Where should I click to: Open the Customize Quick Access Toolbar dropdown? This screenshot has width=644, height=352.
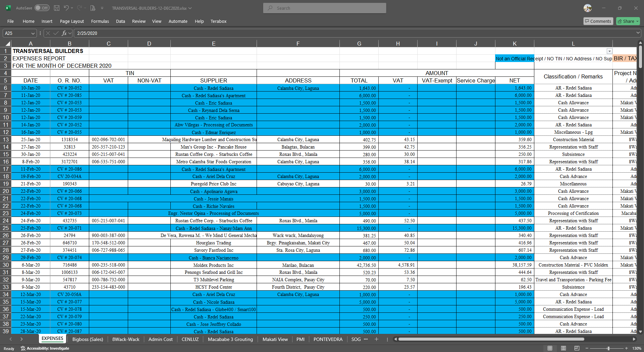click(x=102, y=8)
